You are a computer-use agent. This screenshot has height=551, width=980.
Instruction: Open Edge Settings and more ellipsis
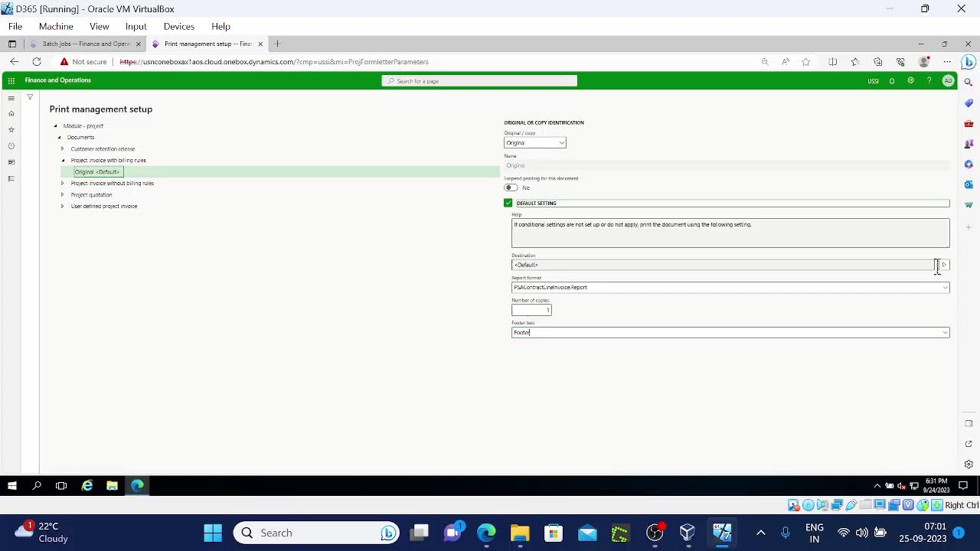(x=947, y=62)
